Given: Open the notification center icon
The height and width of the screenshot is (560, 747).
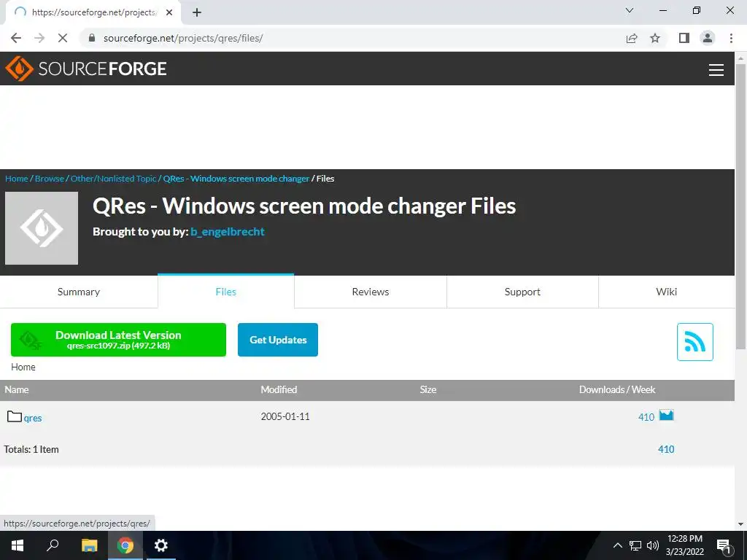Looking at the screenshot, I should tap(724, 546).
